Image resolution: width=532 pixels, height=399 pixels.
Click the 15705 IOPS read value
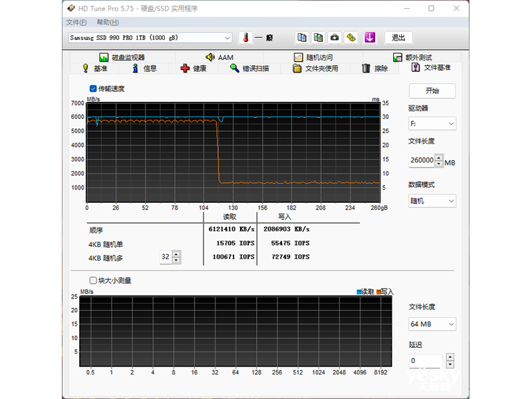coord(235,243)
